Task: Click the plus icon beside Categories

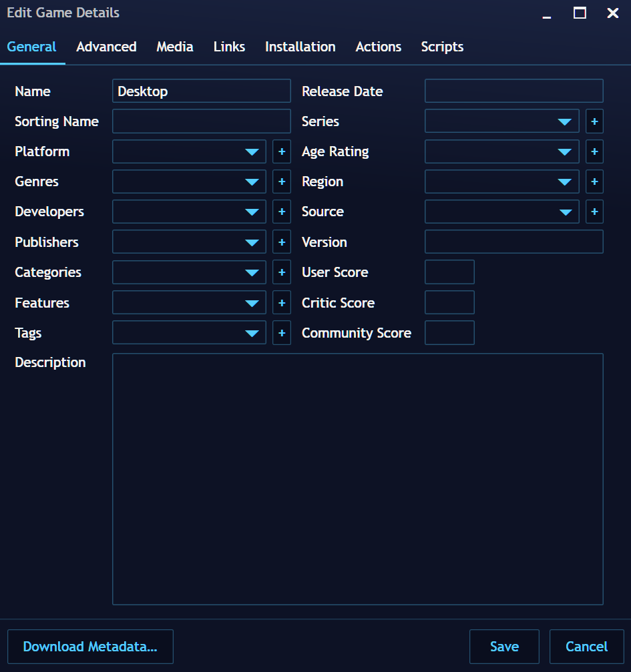Action: tap(281, 272)
